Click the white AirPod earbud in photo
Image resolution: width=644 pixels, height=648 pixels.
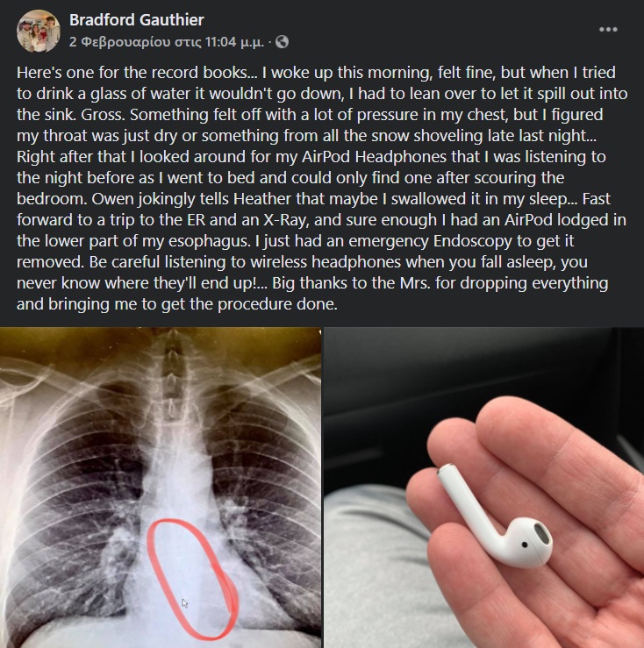(x=495, y=522)
